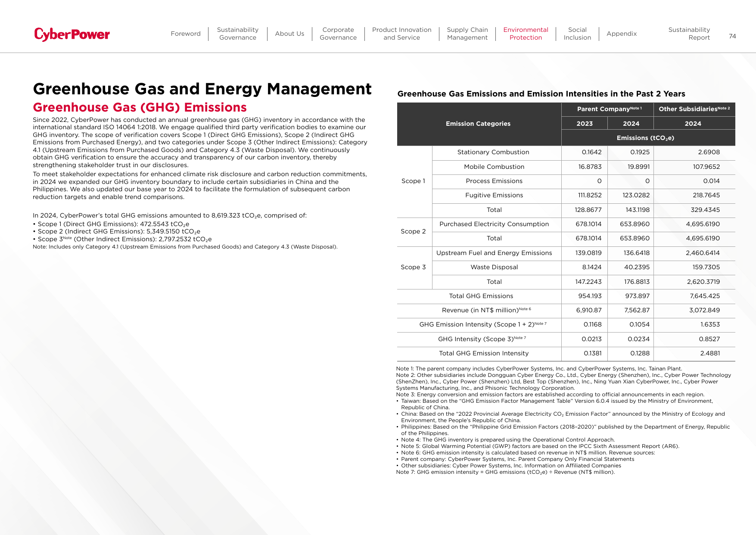The image size is (756, 535).
Task: Open the Appendix section
Action: [x=622, y=34]
